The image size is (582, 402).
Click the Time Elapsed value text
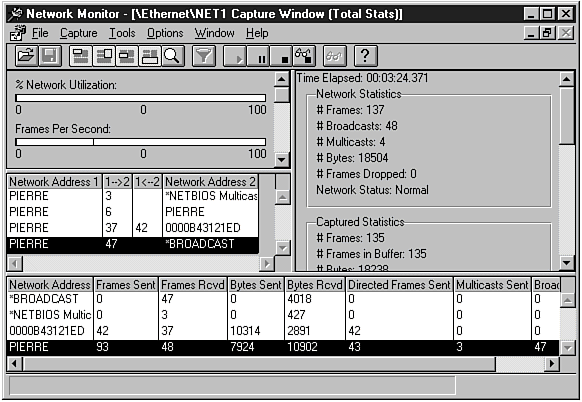pyautogui.click(x=397, y=78)
